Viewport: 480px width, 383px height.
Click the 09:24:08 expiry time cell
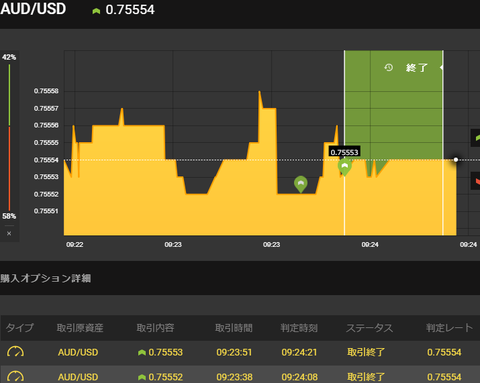(299, 377)
